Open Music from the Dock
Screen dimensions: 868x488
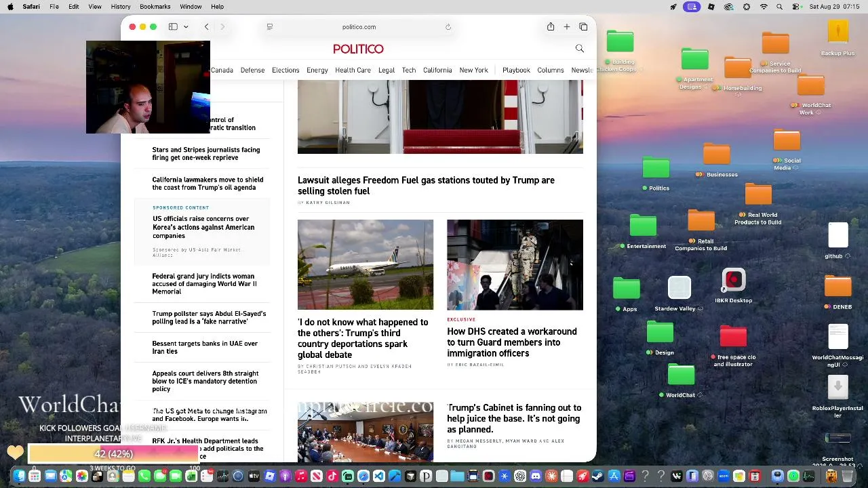300,476
